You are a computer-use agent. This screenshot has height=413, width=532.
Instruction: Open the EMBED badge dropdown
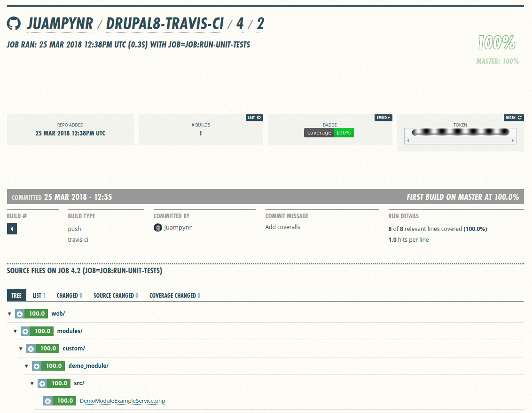coord(383,118)
